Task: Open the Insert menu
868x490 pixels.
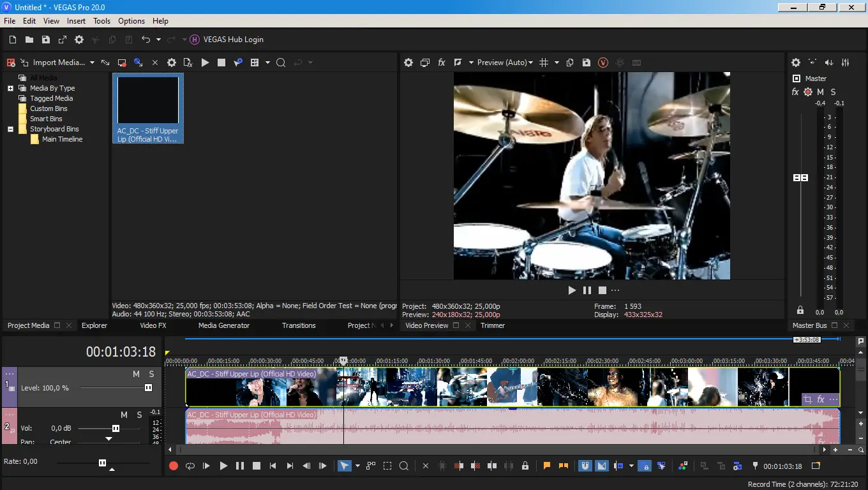Action: 76,21
